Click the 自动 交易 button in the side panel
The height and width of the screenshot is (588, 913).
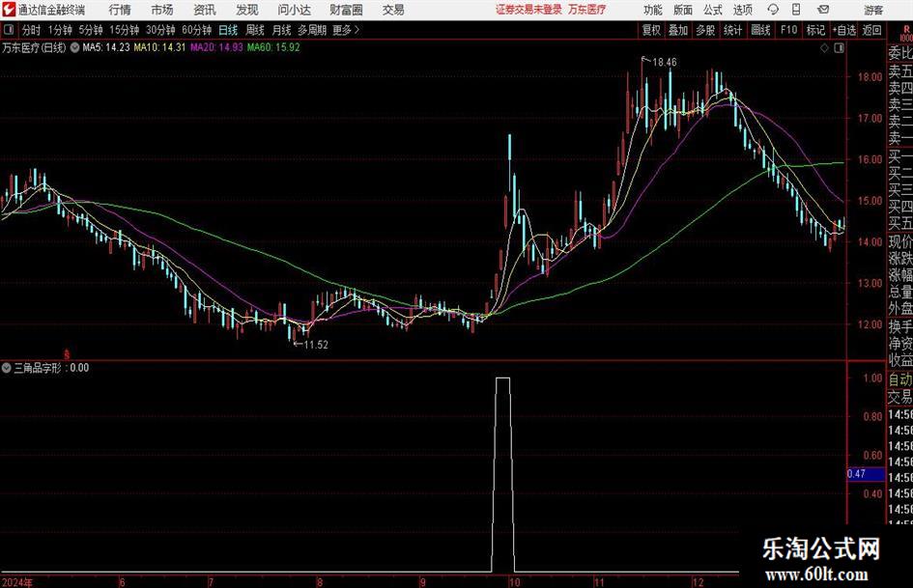900,388
